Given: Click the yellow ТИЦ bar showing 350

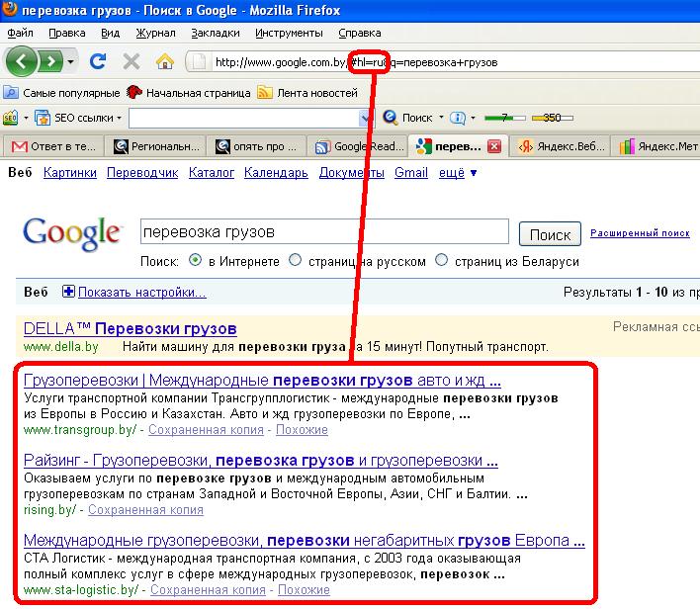Looking at the screenshot, I should [x=553, y=118].
